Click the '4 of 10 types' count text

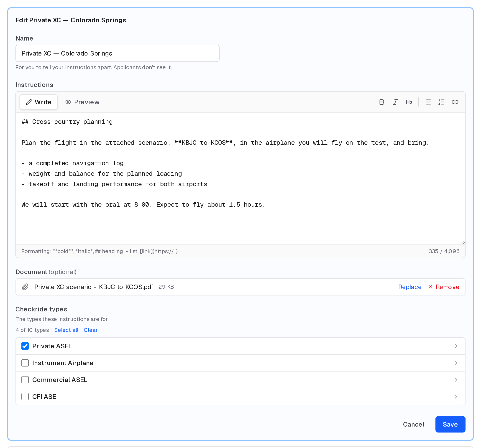(x=32, y=330)
